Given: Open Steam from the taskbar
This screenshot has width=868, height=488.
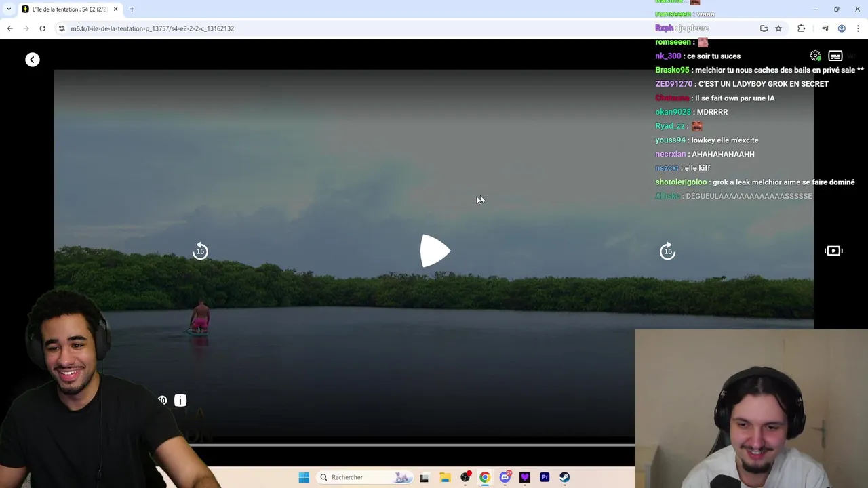Looking at the screenshot, I should 564,477.
